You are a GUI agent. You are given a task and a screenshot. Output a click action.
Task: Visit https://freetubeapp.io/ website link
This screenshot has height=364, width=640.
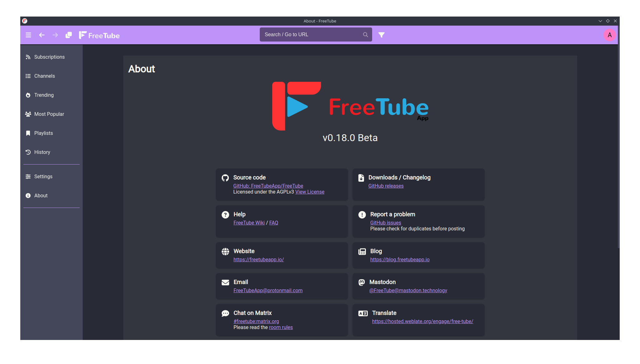259,260
